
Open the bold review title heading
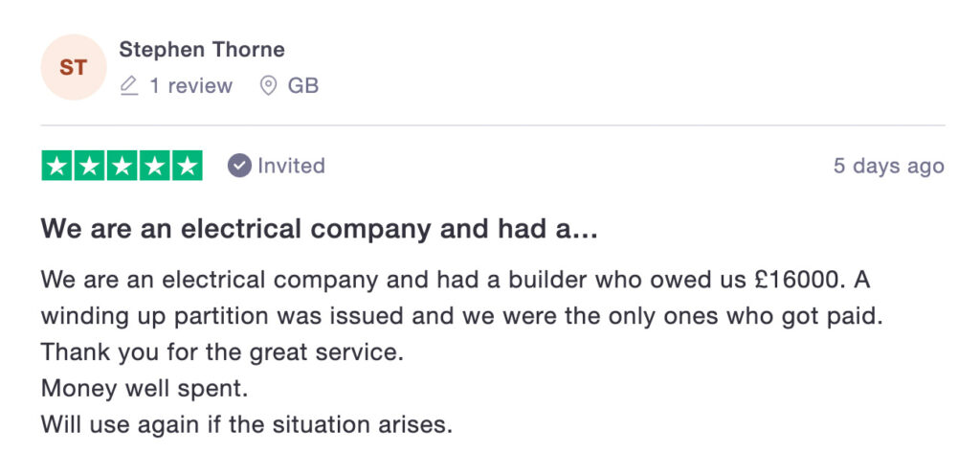click(x=320, y=230)
